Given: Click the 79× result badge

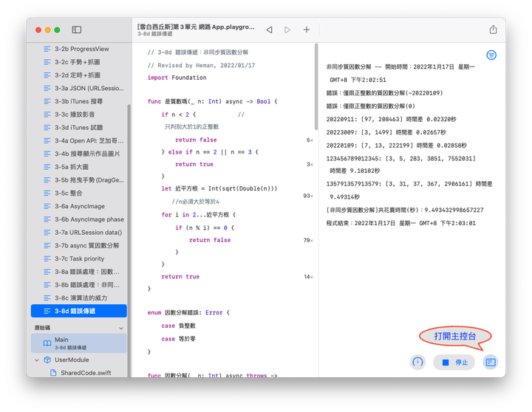Looking at the screenshot, I should click(308, 240).
